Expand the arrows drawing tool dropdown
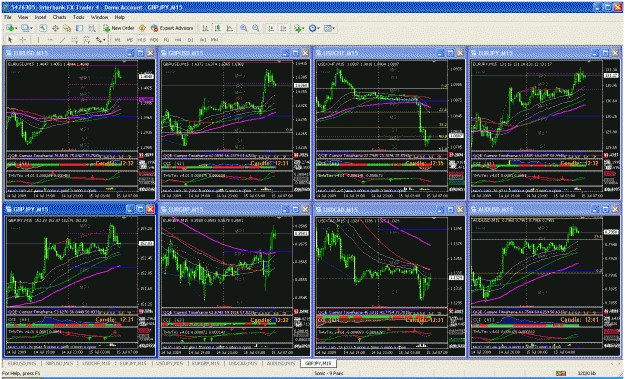The image size is (625, 379). (104, 40)
